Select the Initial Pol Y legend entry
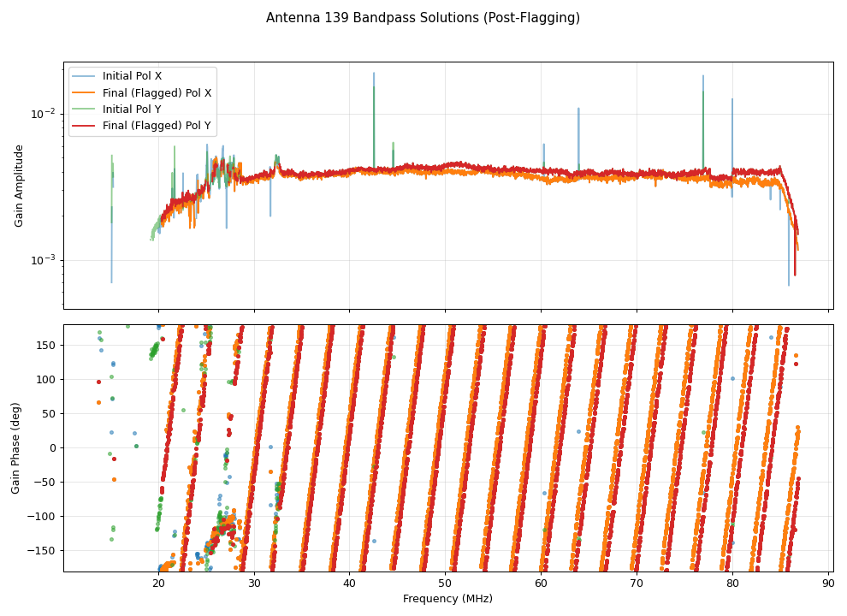Image resolution: width=847 pixels, height=616 pixels. tap(132, 110)
